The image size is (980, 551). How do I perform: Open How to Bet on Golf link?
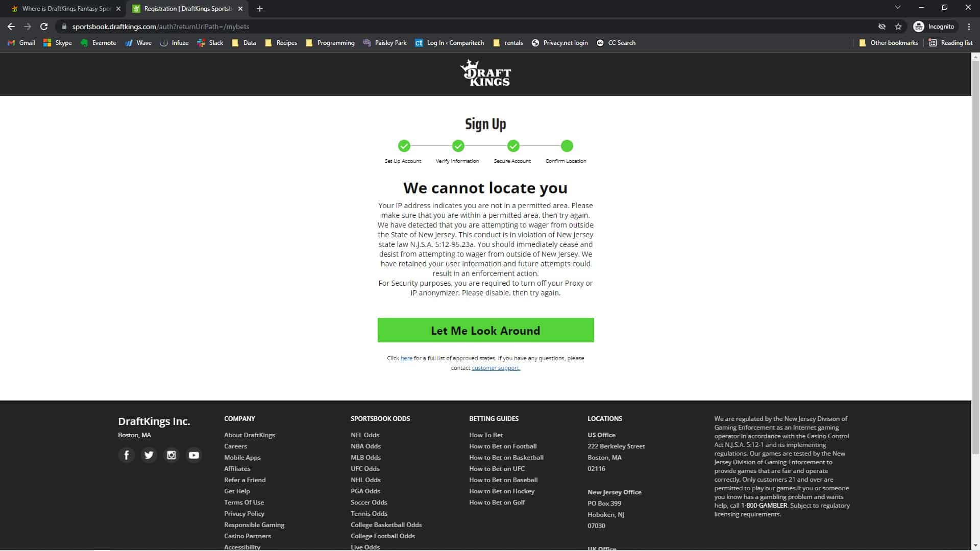coord(497,503)
